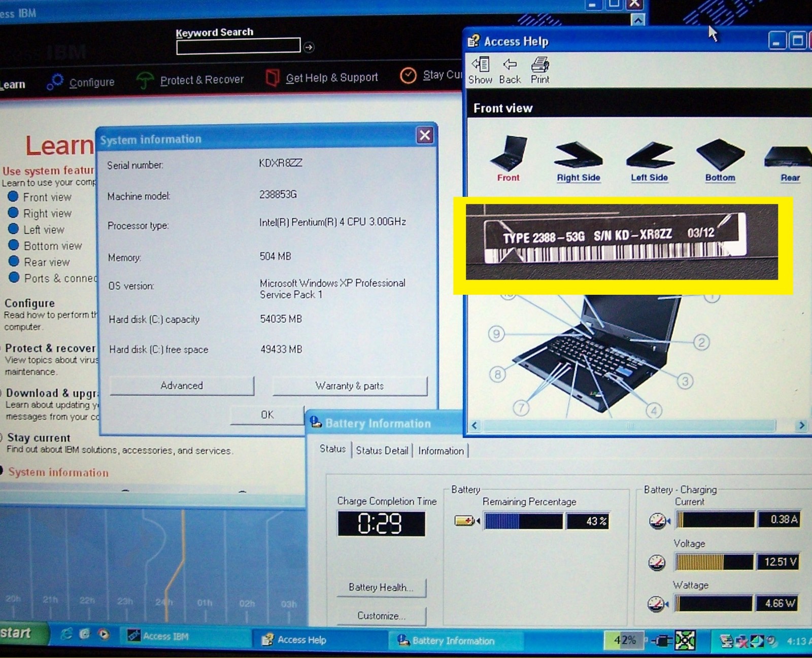
Task: Click the serial number value KDXR8ZZ
Action: pyautogui.click(x=281, y=163)
